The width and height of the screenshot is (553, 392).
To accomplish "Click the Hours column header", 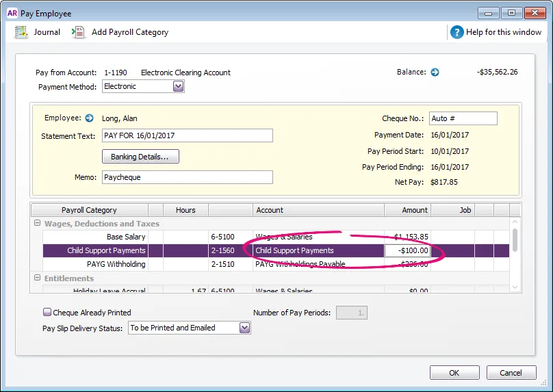I will (185, 210).
